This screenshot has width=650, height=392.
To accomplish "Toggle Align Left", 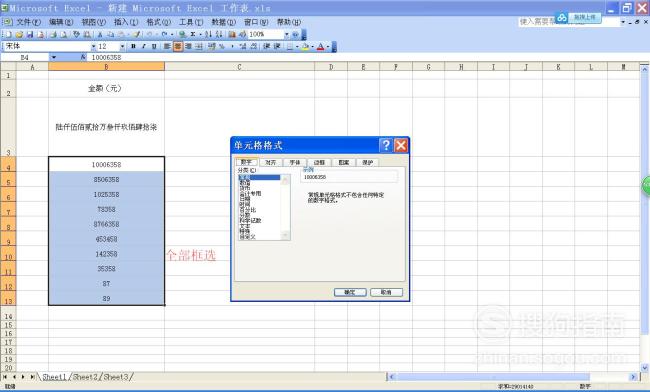I will 167,46.
